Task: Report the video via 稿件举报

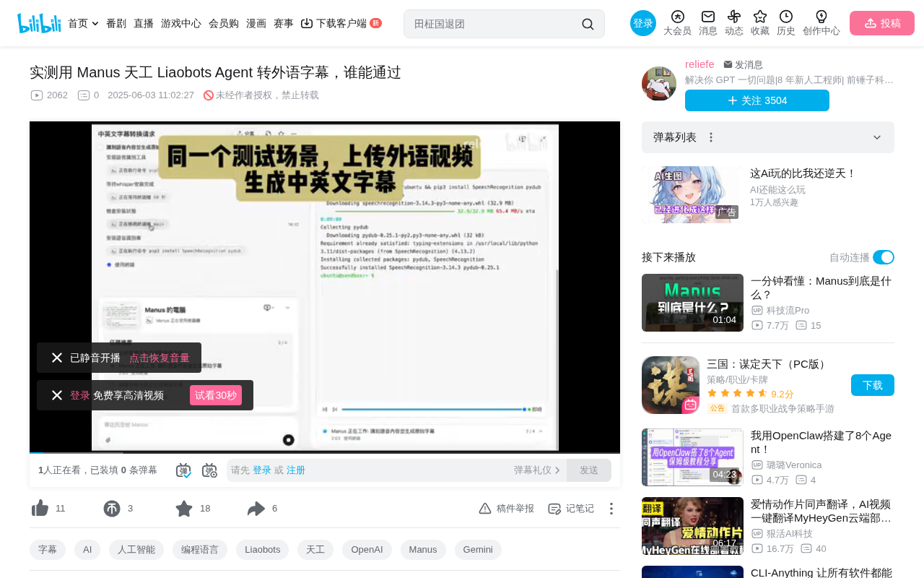Action: click(x=506, y=509)
